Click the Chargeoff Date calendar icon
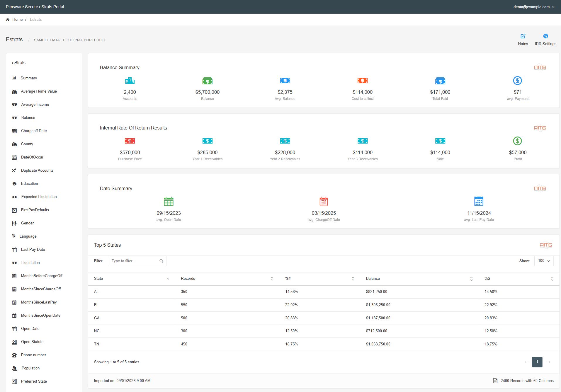The height and width of the screenshot is (392, 561). [14, 131]
